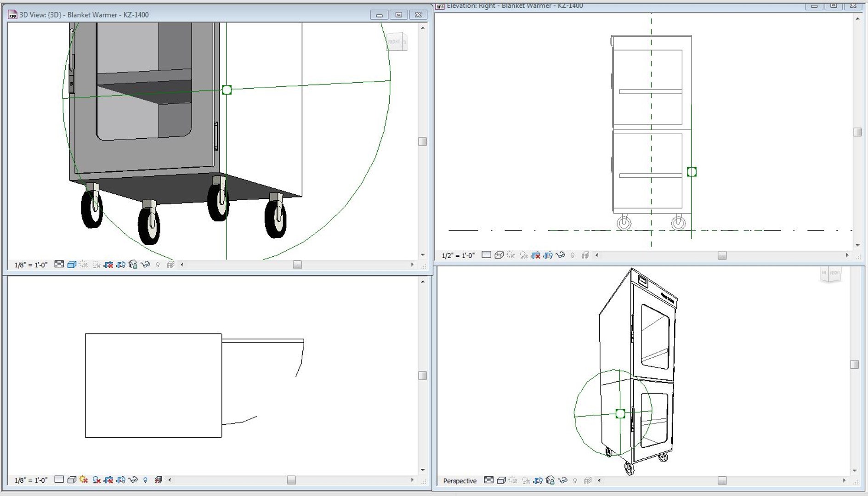Click title '3D View: {3D} - Blanket Warmer - KZ-1400'
The image size is (868, 496).
point(84,15)
